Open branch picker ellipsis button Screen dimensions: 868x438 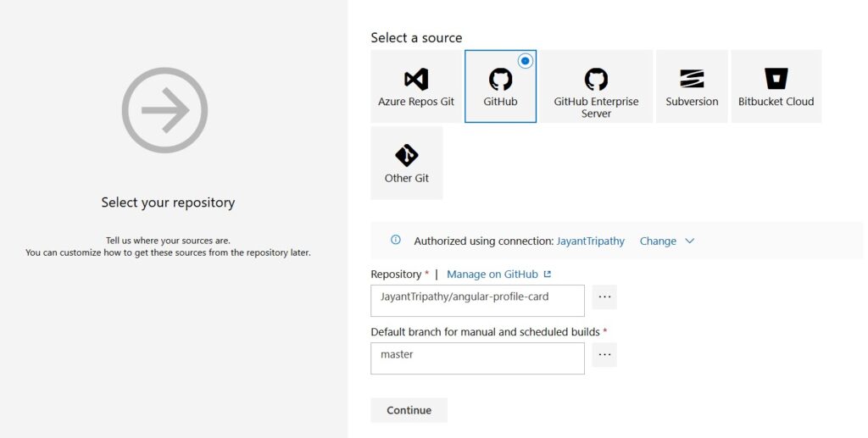(x=604, y=354)
